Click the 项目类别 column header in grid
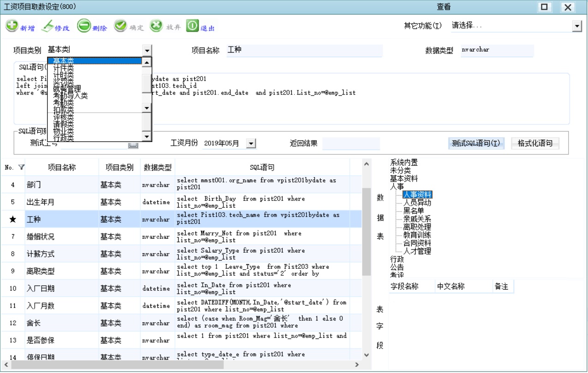This screenshot has width=588, height=373. 120,167
